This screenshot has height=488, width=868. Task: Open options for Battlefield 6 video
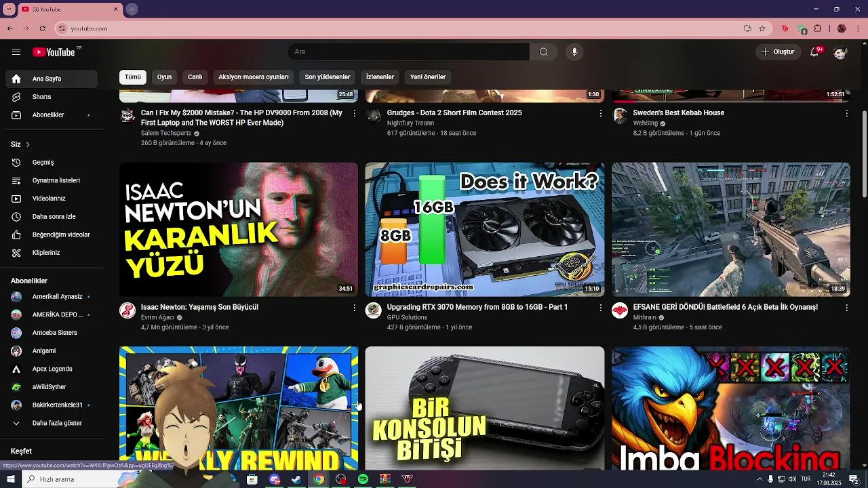pos(846,308)
